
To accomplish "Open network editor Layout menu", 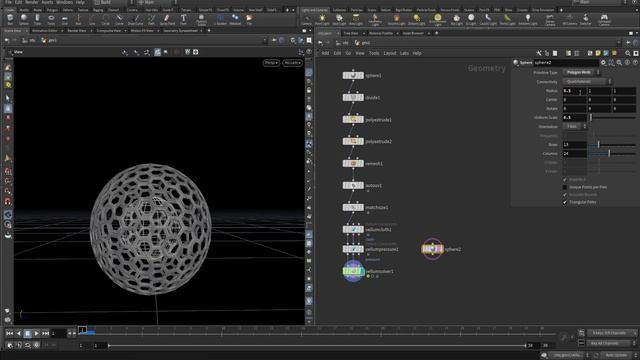I will point(390,53).
